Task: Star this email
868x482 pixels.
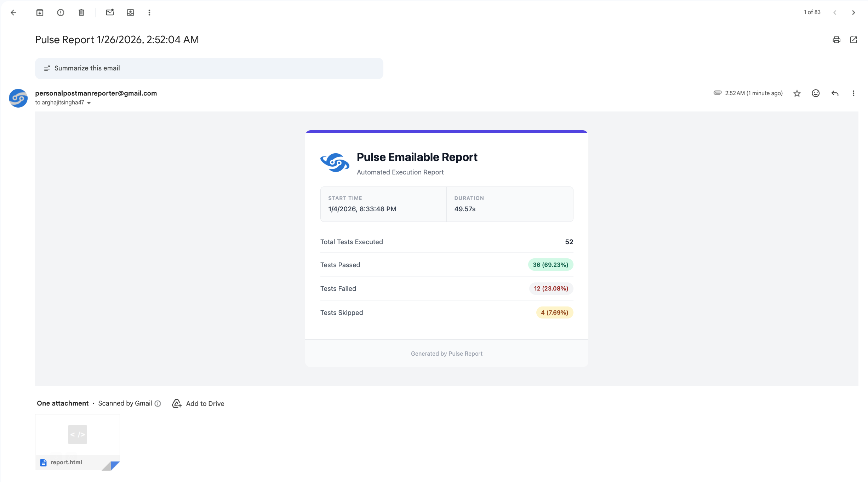Action: 797,93
